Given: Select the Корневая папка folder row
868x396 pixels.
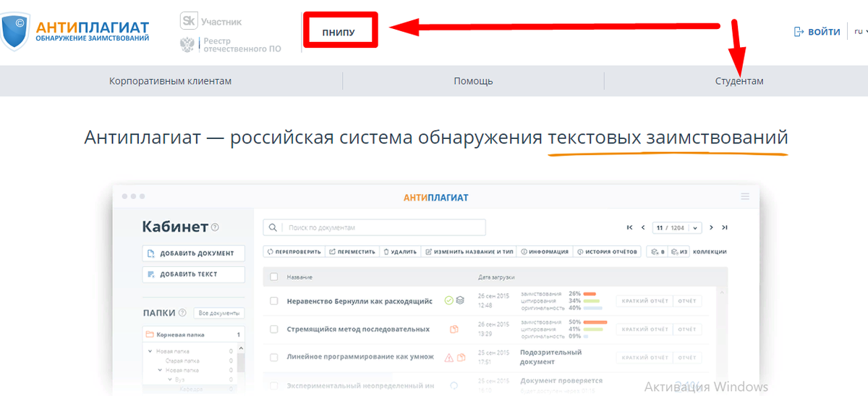Looking at the screenshot, I should pyautogui.click(x=194, y=335).
